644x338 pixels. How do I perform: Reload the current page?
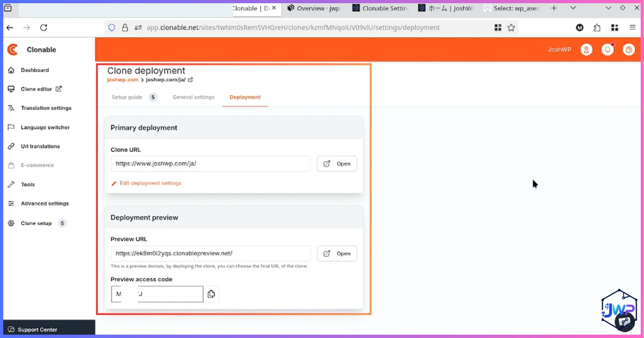pos(44,27)
